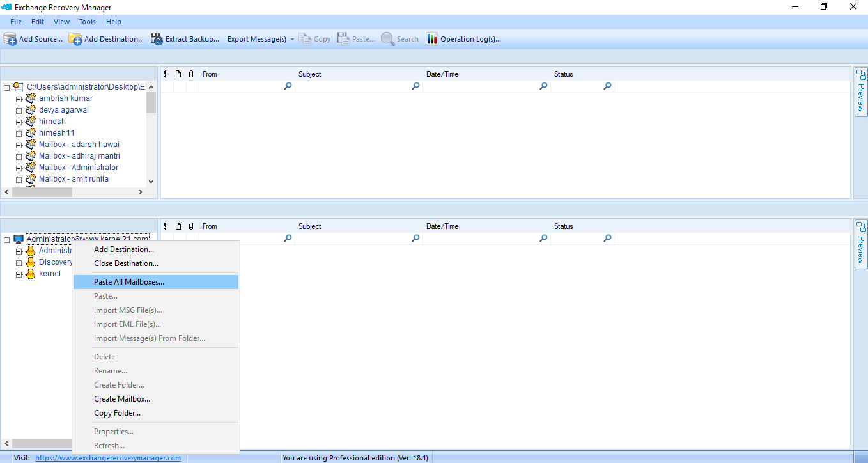Click the Extract Backup toolbar icon
Viewport: 868px width, 463px height.
(x=157, y=39)
